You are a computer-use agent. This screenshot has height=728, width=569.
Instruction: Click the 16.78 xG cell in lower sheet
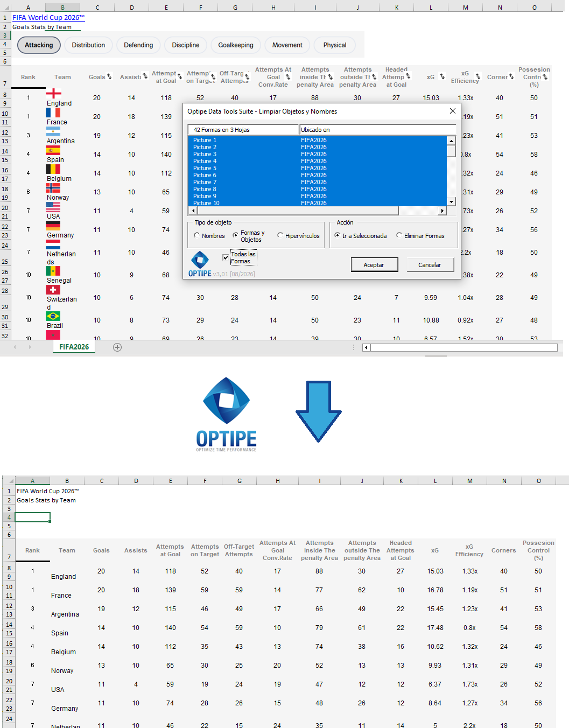point(435,590)
